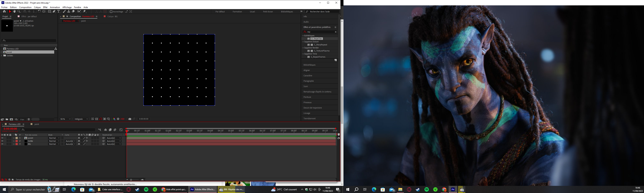Select the Pen tool
The image size is (644, 193).
click(54, 11)
